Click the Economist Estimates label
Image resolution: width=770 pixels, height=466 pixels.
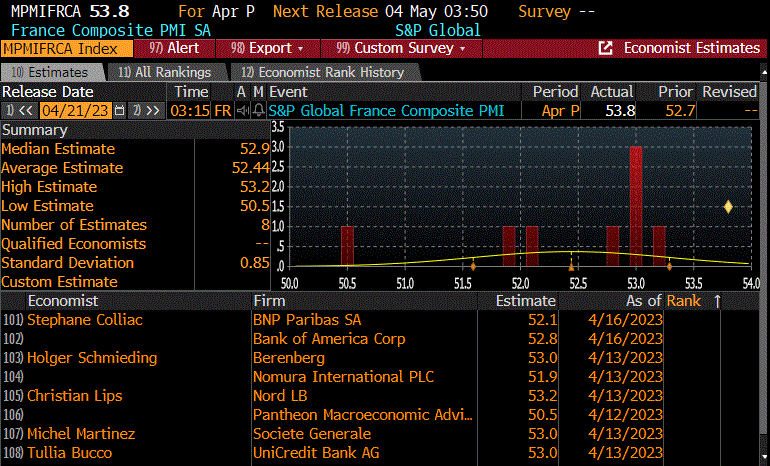click(x=691, y=48)
